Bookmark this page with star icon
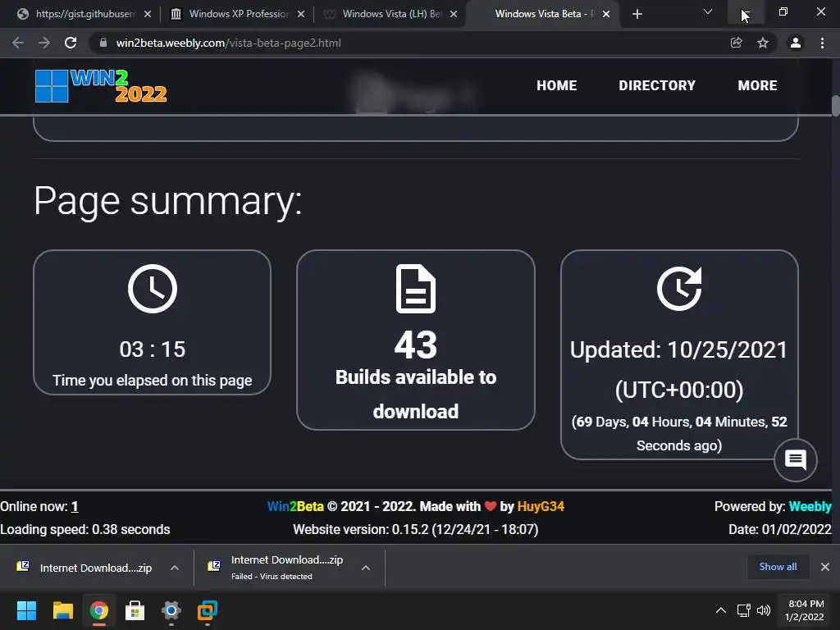The width and height of the screenshot is (840, 630). [x=763, y=43]
